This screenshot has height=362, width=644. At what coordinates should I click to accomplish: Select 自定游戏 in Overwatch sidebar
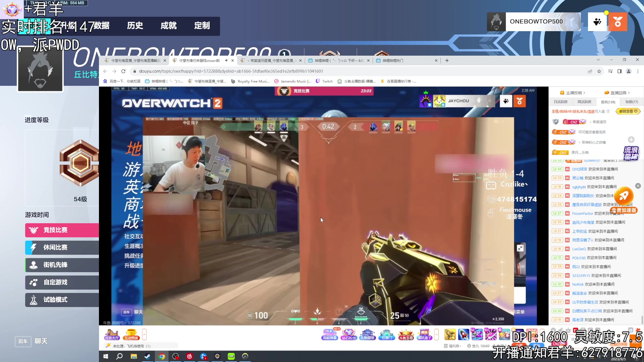[62, 282]
